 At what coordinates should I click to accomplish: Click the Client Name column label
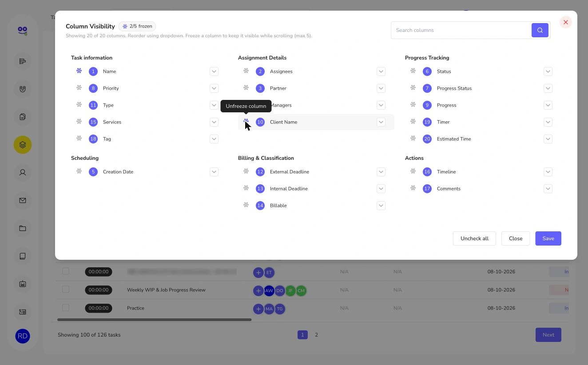coord(283,122)
